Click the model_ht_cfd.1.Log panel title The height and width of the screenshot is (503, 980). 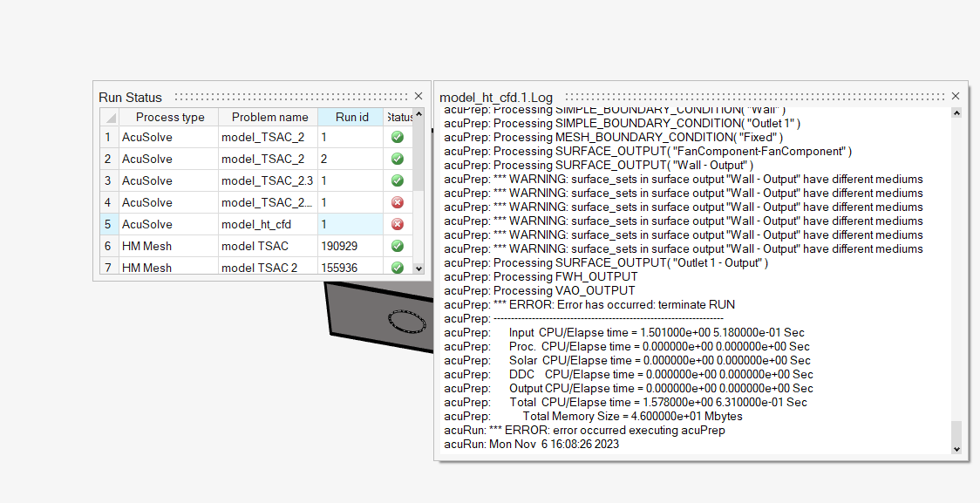click(x=495, y=98)
